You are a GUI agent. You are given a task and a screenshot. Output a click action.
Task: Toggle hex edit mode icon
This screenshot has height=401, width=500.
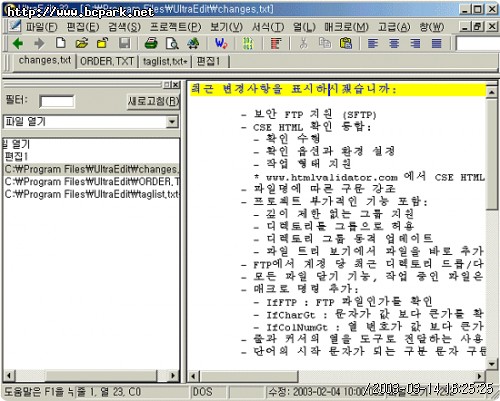(248, 43)
